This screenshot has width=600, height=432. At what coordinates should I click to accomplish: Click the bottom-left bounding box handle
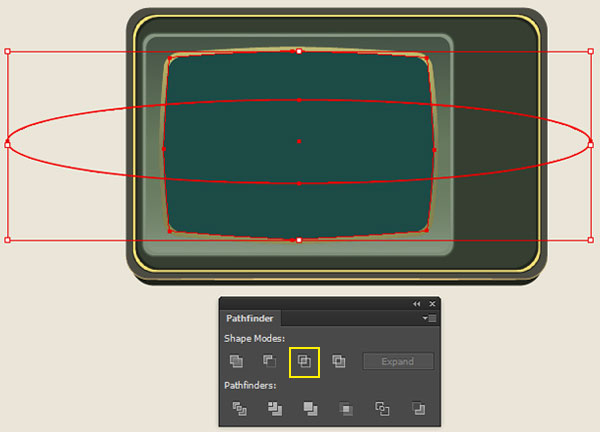click(7, 240)
